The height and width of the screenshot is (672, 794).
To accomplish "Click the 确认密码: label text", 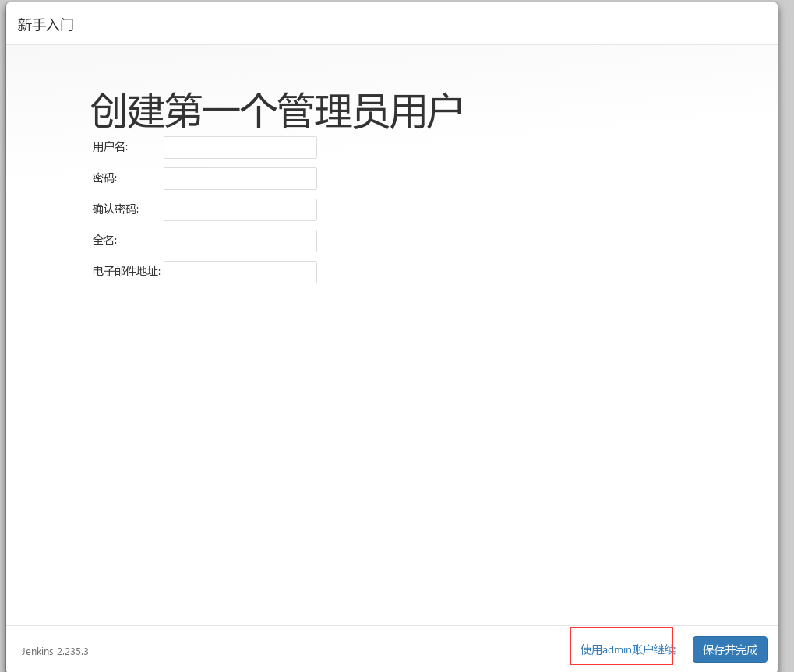I will (115, 209).
